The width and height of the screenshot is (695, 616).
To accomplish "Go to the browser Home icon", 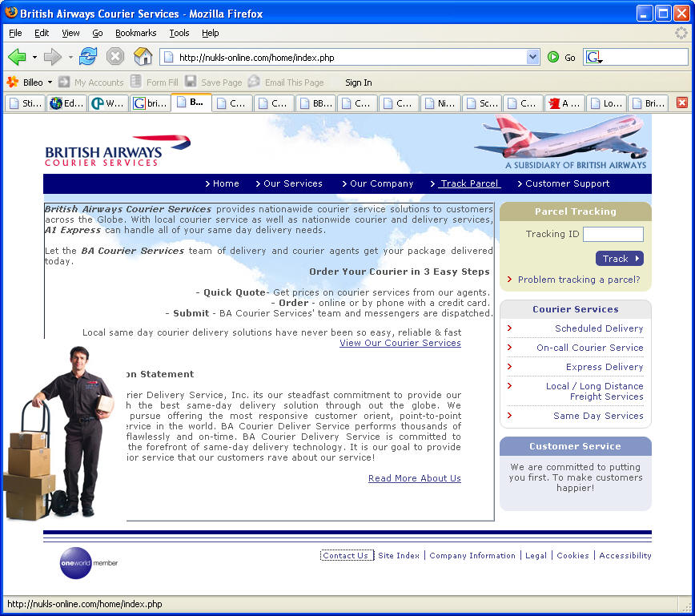I will point(143,56).
